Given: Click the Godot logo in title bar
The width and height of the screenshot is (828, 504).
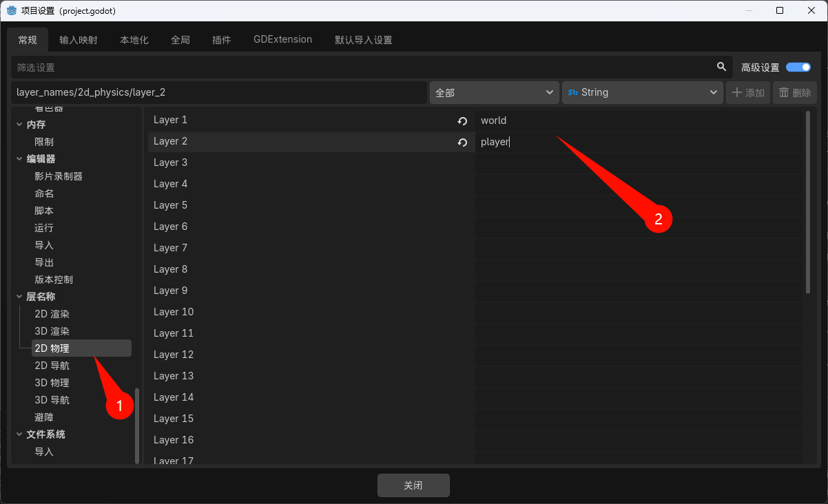Looking at the screenshot, I should tap(12, 10).
